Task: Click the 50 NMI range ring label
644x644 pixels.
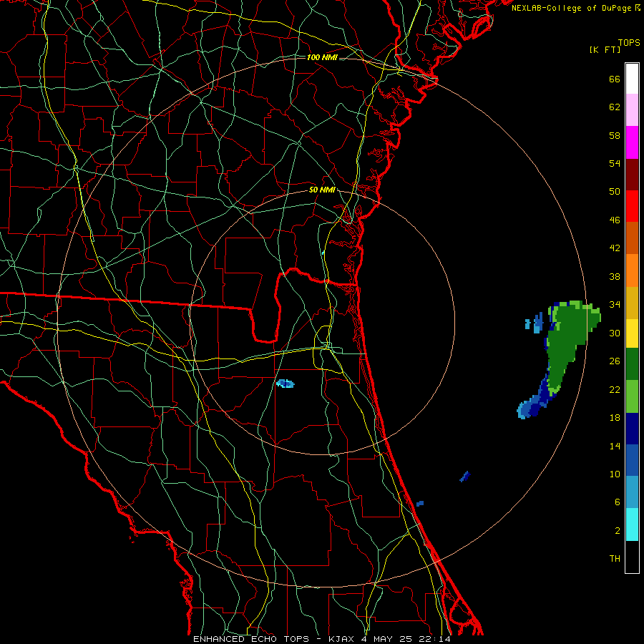Action: (x=322, y=190)
